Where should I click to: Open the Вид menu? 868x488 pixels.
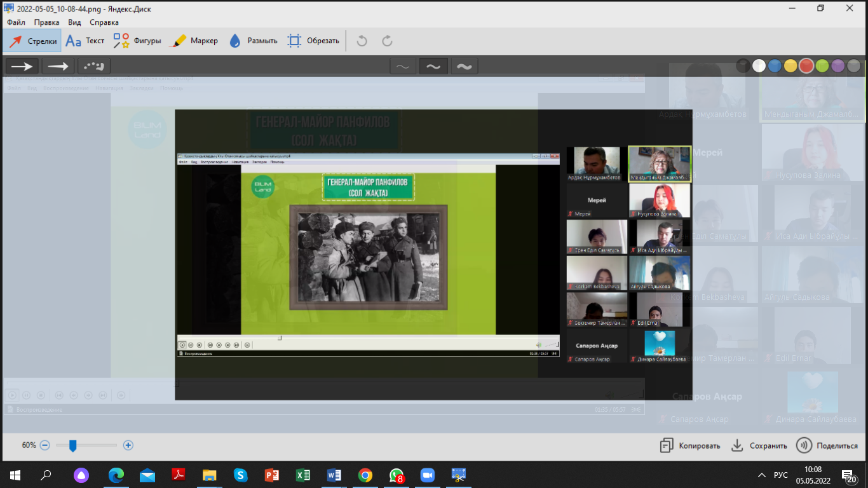(x=74, y=22)
